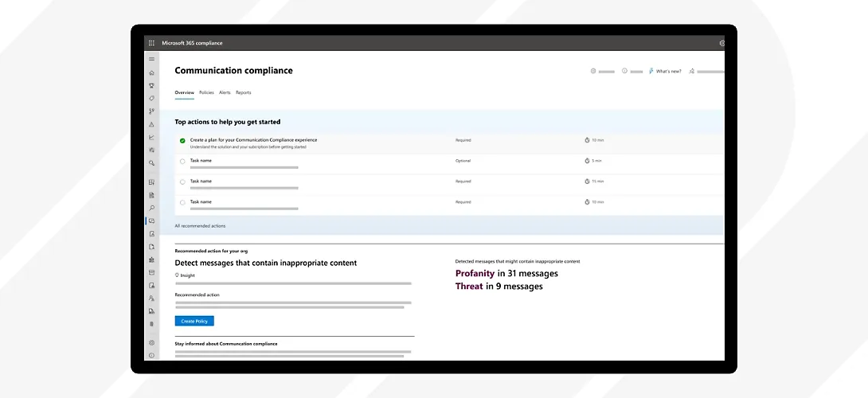868x398 pixels.
Task: Open the catalog grid icon in sidebar
Action: click(151, 182)
